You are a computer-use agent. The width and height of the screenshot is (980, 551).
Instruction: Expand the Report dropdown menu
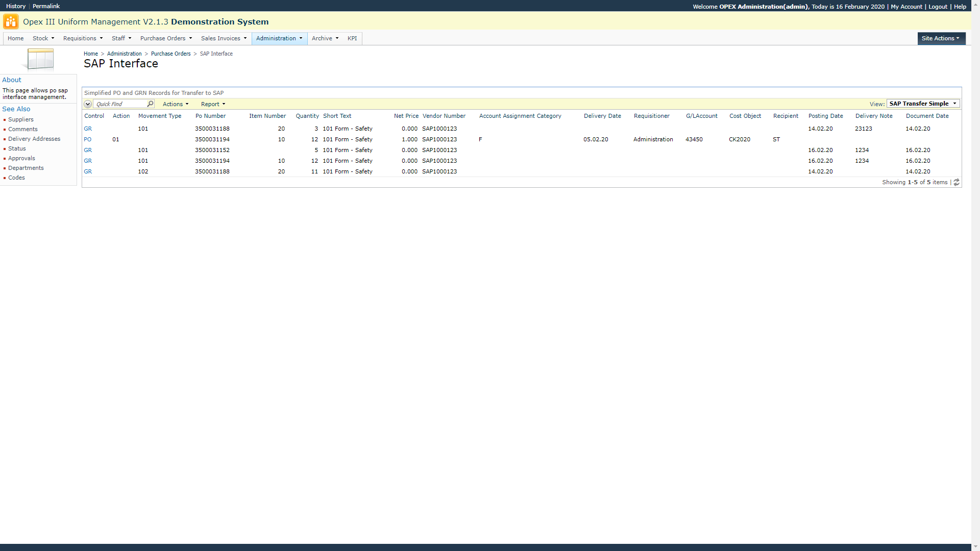click(213, 104)
